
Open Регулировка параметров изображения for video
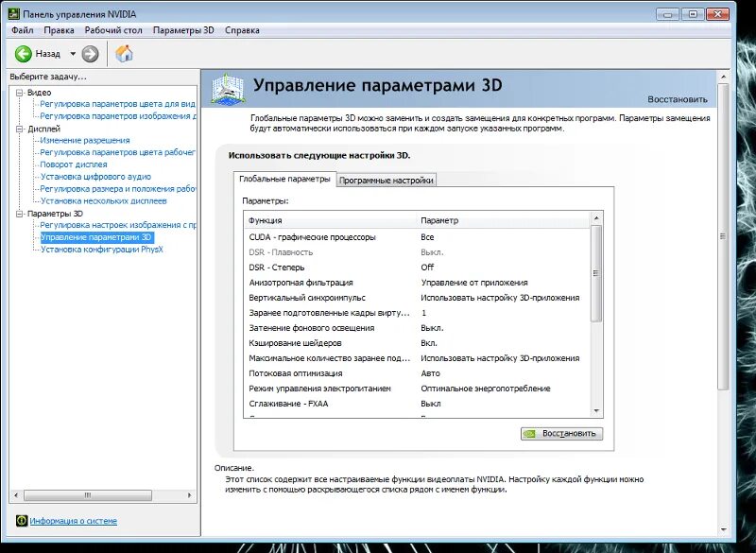(x=118, y=116)
